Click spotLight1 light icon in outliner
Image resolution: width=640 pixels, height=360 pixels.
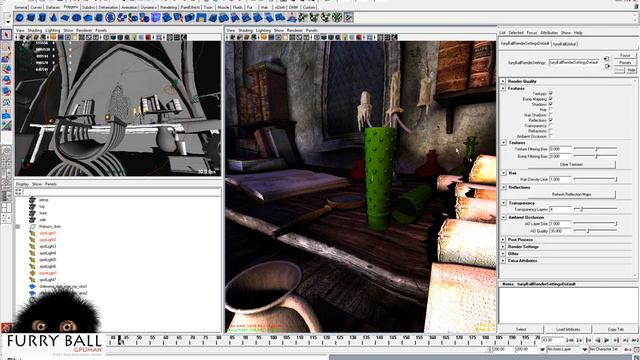tap(32, 233)
